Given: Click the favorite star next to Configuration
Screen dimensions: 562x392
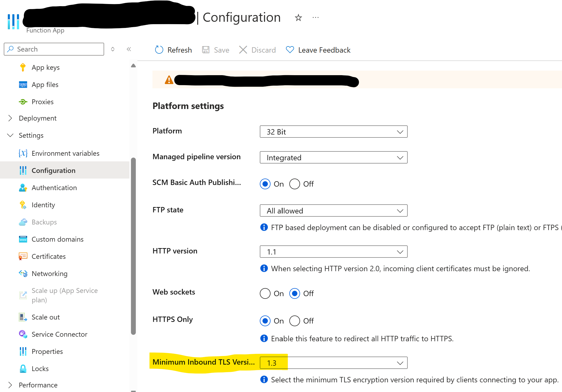Looking at the screenshot, I should click(x=298, y=17).
